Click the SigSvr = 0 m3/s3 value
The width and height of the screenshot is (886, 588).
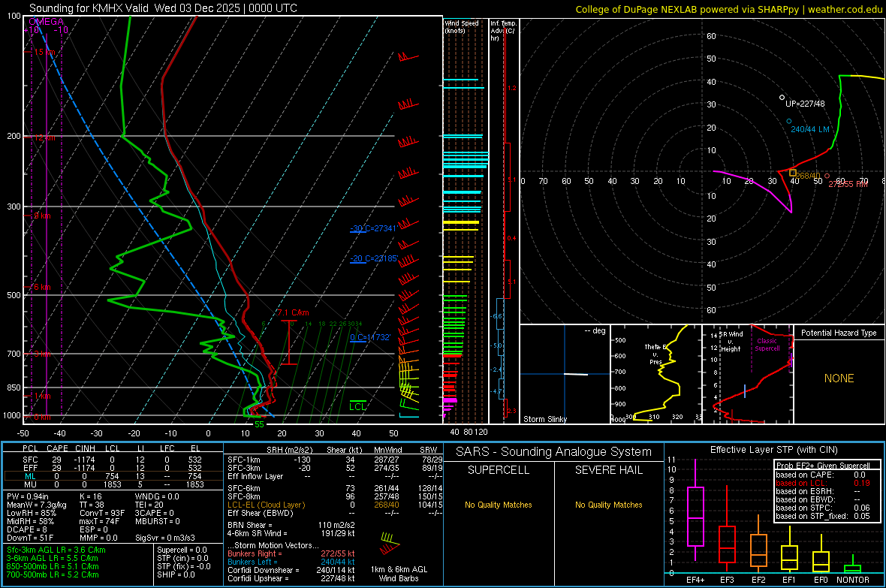tap(165, 538)
